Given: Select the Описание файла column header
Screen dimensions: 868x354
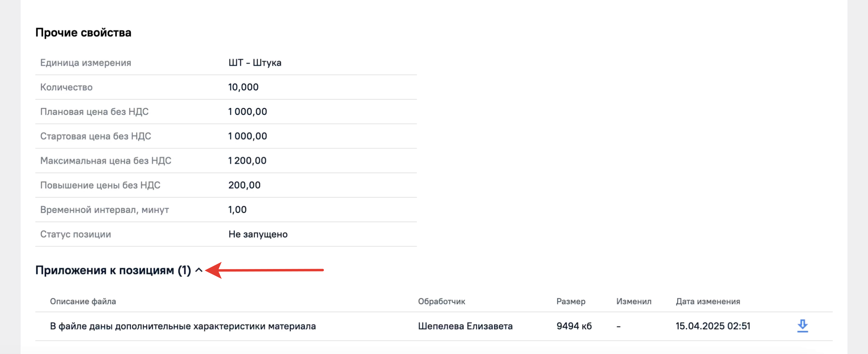Looking at the screenshot, I should tap(83, 301).
